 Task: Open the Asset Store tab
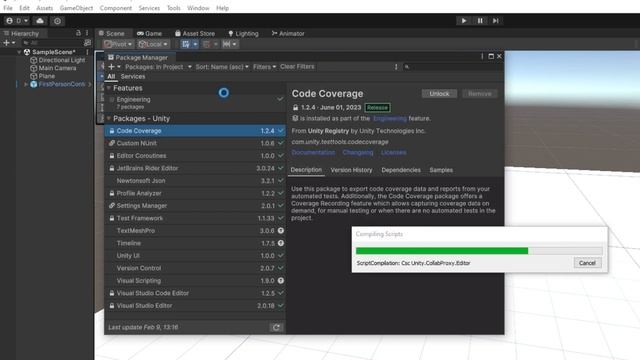click(x=195, y=33)
